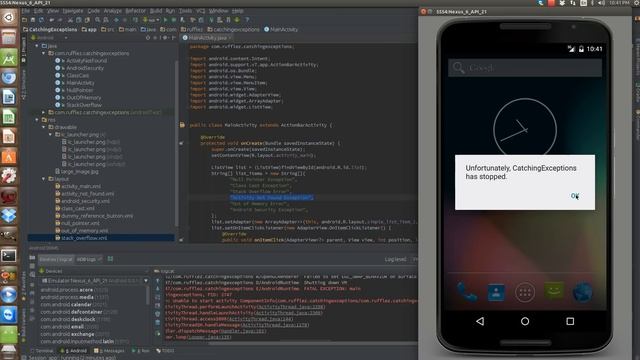Tap the messaging icon on emulator dock
Viewport: 640px width, 360px height.
(554, 291)
